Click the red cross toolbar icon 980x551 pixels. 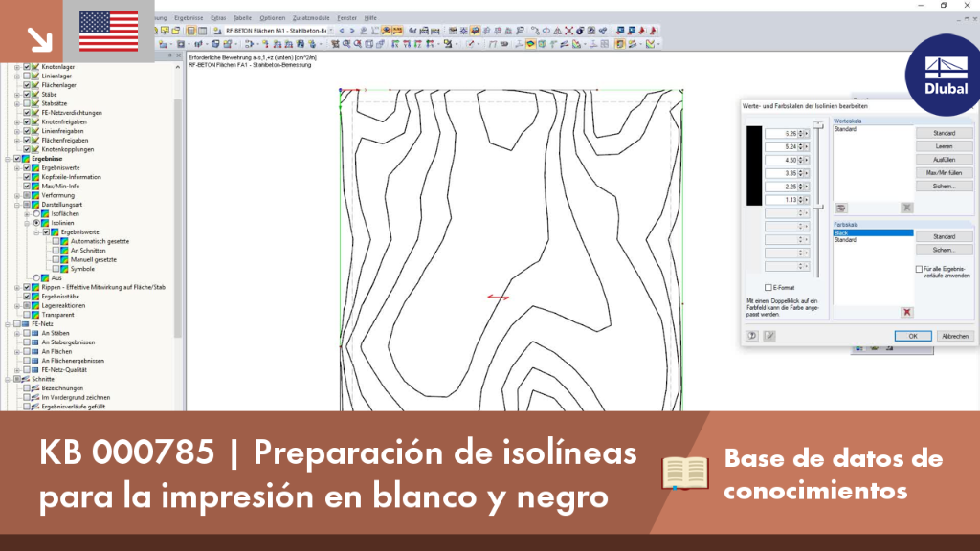click(x=568, y=30)
